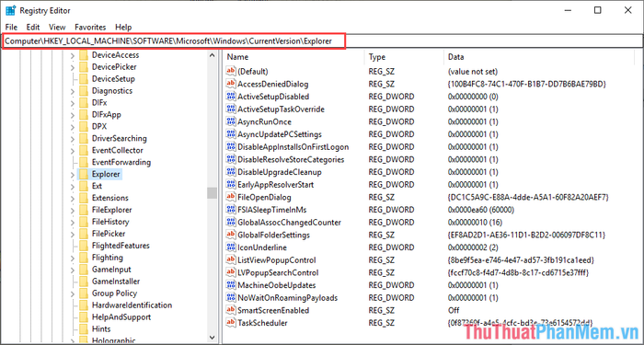Click the Registry Editor title bar icon

coord(11,10)
